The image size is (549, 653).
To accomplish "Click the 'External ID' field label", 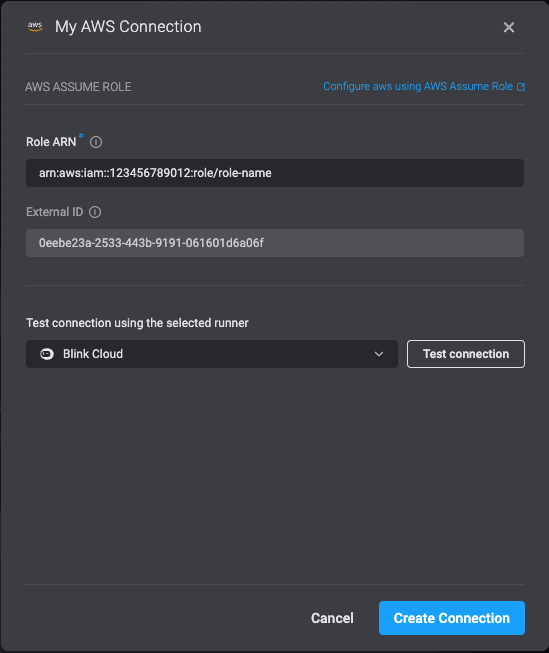I will point(55,212).
